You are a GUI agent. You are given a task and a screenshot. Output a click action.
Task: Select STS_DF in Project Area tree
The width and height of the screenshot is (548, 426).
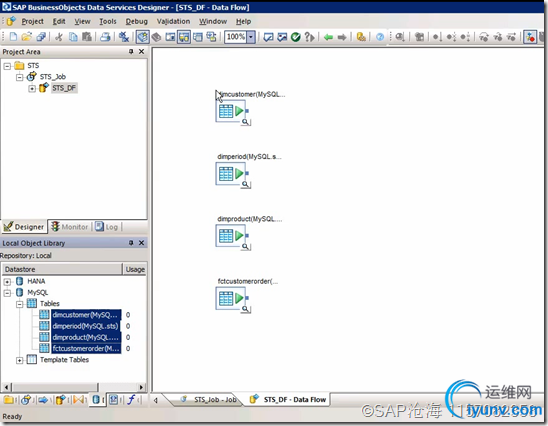click(x=64, y=88)
